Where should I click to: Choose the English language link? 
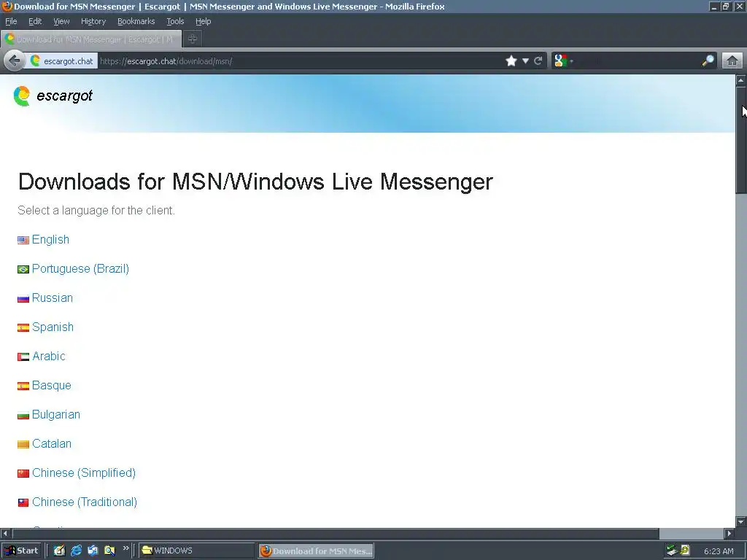50,239
